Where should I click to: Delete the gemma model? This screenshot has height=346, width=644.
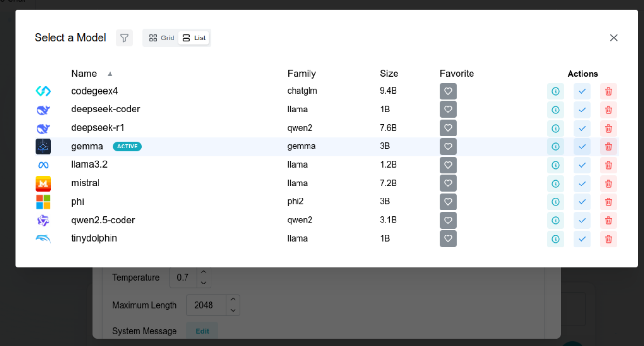608,147
